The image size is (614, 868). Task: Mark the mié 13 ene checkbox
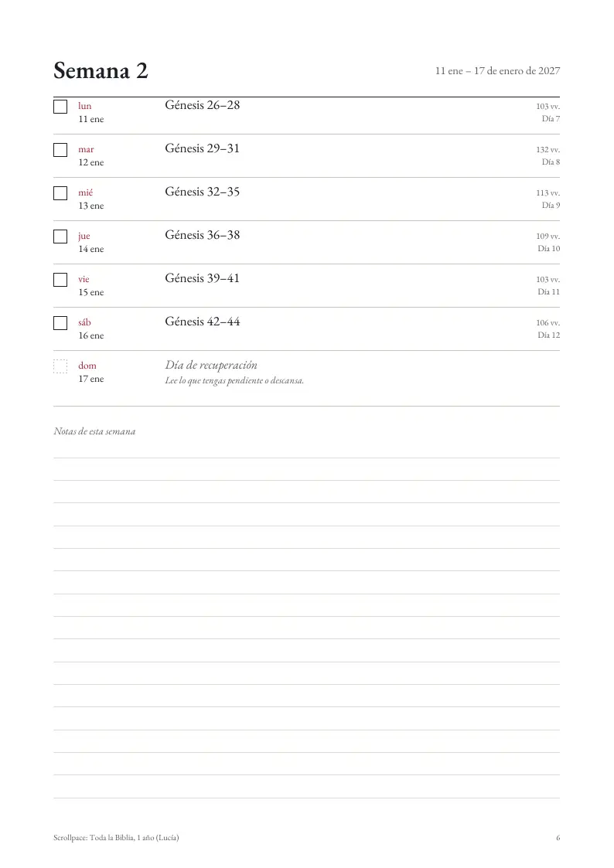[60, 193]
